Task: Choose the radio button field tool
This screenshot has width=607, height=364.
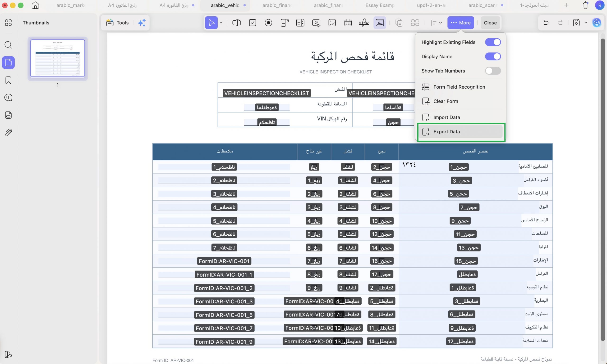Action: 268,23
